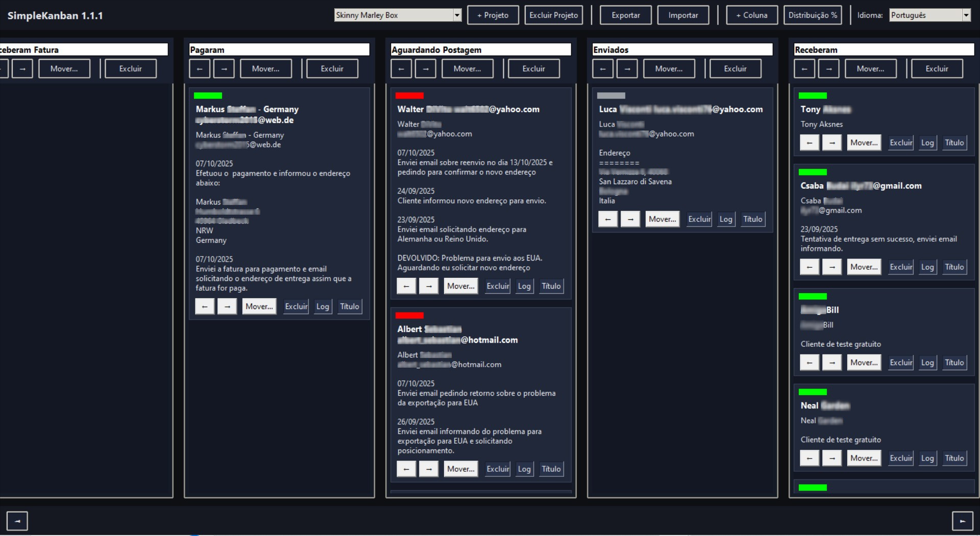The height and width of the screenshot is (536, 980).
Task: Click the Exportar button
Action: pyautogui.click(x=625, y=15)
